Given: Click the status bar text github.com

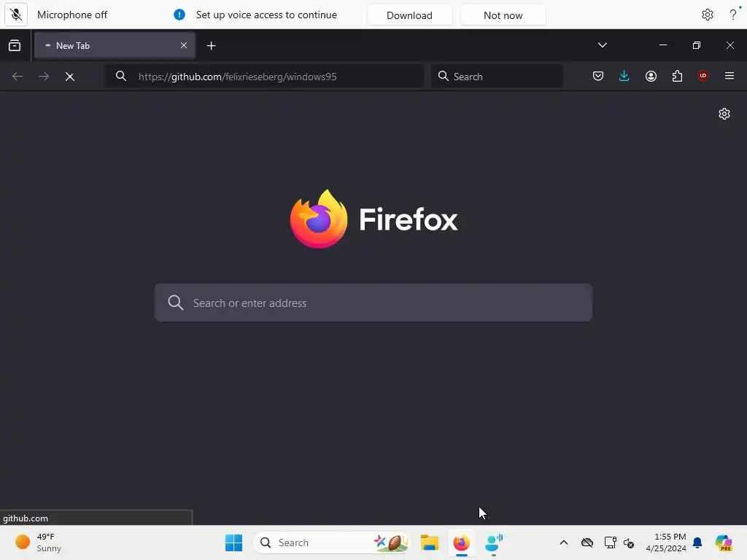Looking at the screenshot, I should [26, 518].
